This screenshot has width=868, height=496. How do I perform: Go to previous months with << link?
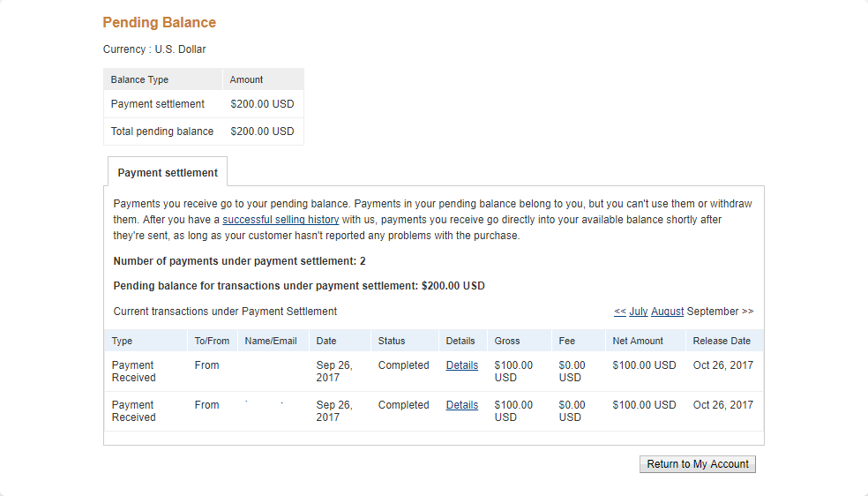click(619, 312)
